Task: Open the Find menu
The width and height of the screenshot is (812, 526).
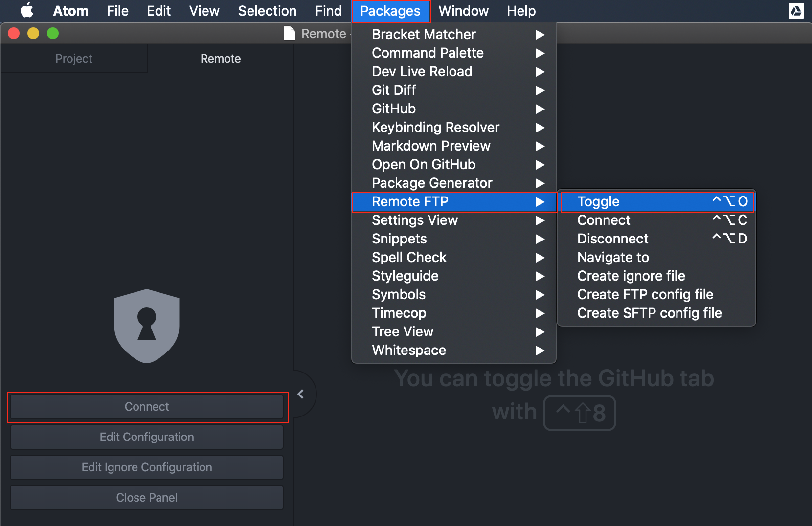Action: 329,11
